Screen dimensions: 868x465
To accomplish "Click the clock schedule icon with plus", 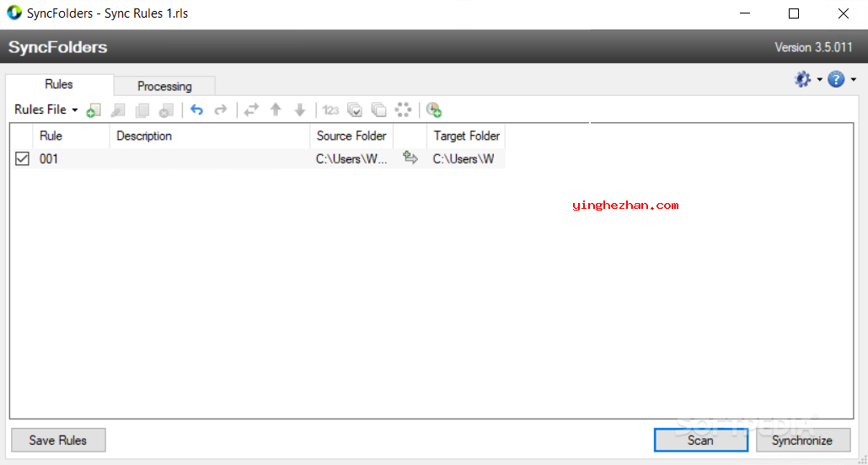I will click(434, 110).
